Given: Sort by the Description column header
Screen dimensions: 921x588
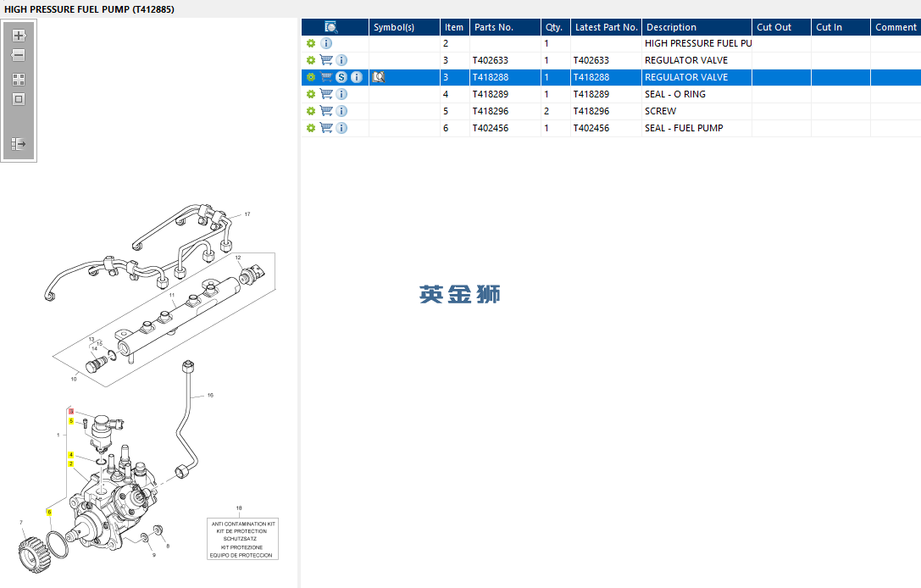Looking at the screenshot, I should (x=696, y=27).
